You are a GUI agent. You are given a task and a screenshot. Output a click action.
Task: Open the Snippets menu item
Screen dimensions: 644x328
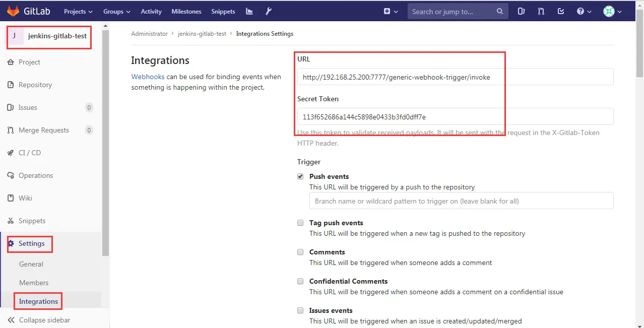pos(223,11)
